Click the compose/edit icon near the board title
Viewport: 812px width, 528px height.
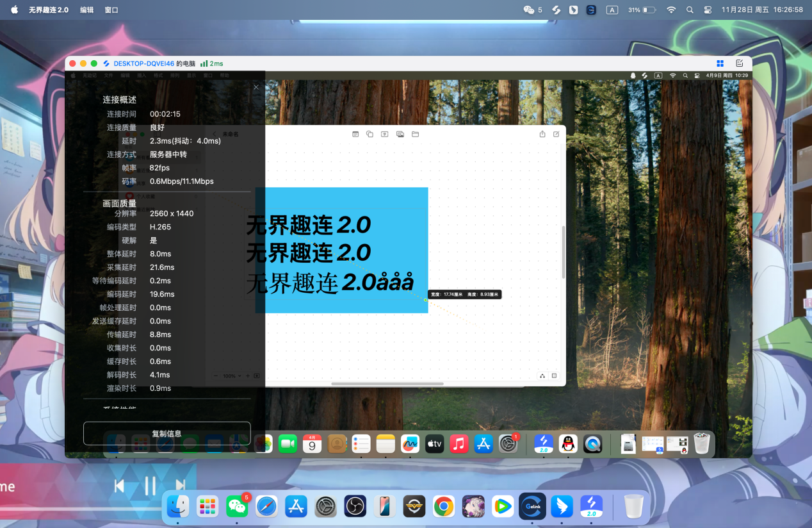click(555, 134)
